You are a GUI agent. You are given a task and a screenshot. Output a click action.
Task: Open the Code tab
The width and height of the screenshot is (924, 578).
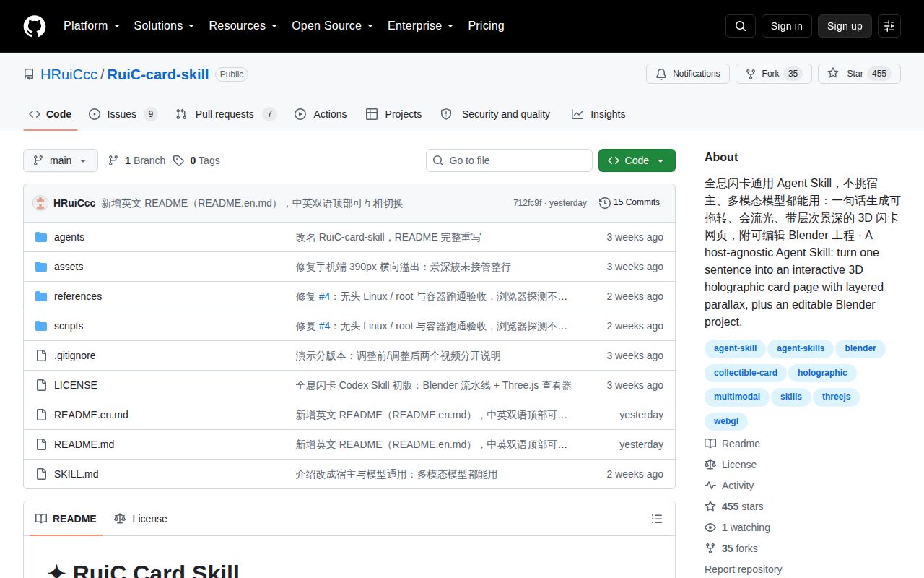(x=50, y=114)
